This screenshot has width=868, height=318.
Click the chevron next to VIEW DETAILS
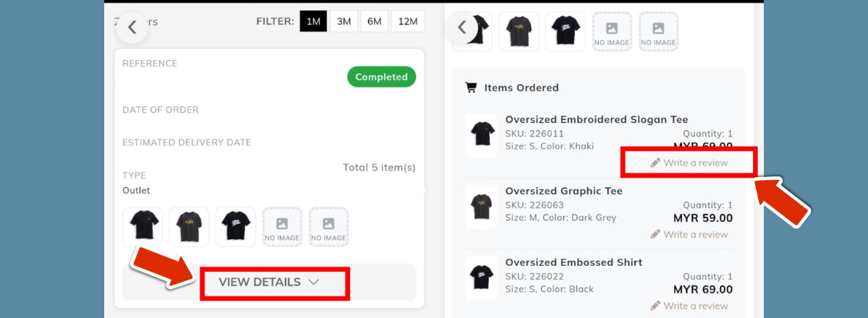[313, 283]
